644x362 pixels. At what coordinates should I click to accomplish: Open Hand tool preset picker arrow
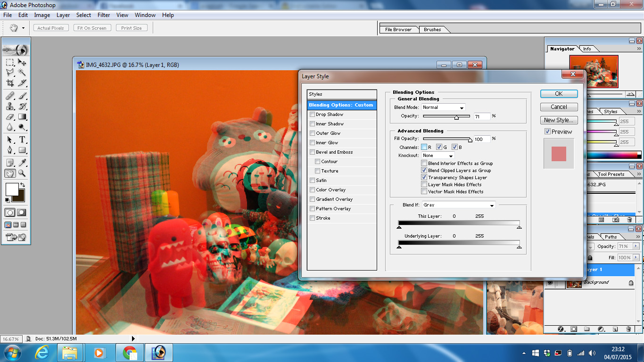pos(23,28)
